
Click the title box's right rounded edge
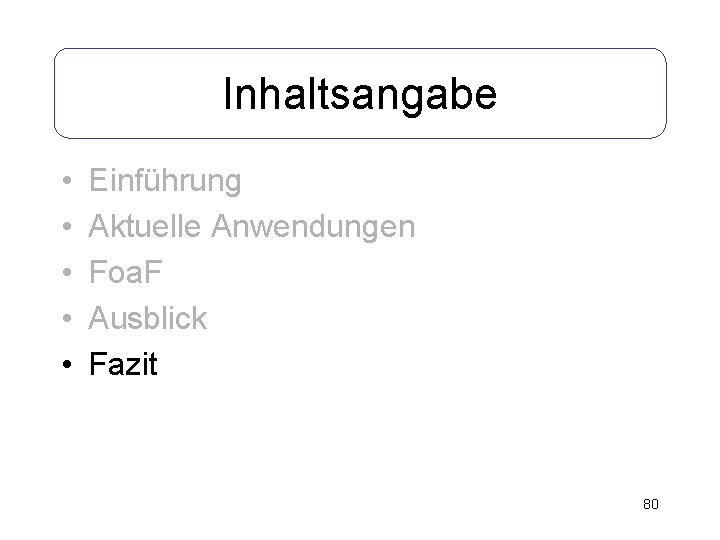(x=666, y=93)
